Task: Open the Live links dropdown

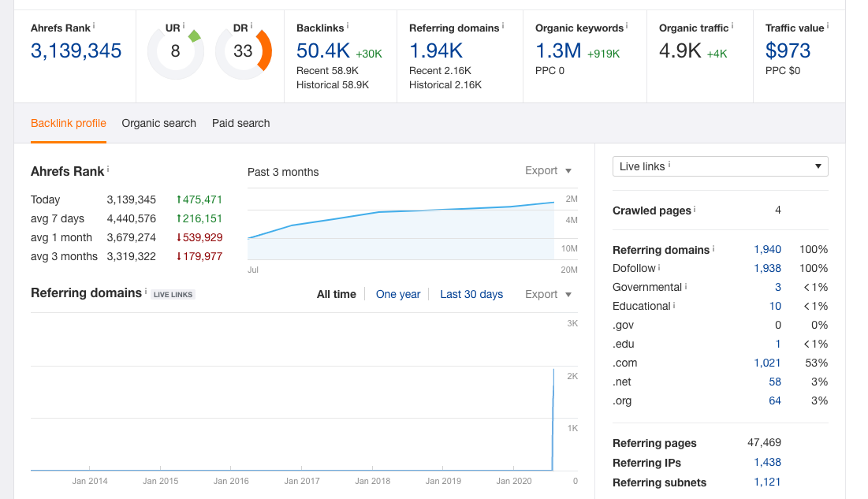Action: tap(721, 166)
